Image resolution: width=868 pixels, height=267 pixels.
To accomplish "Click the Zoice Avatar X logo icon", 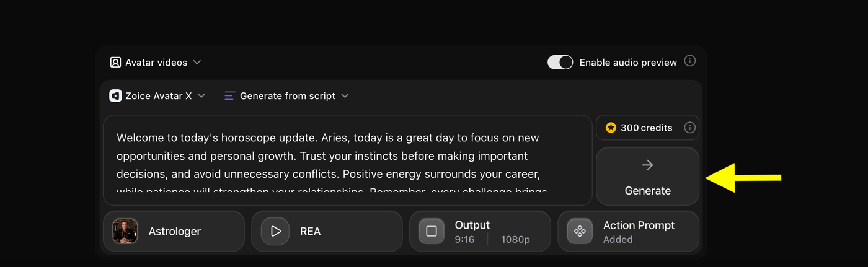I will point(115,96).
